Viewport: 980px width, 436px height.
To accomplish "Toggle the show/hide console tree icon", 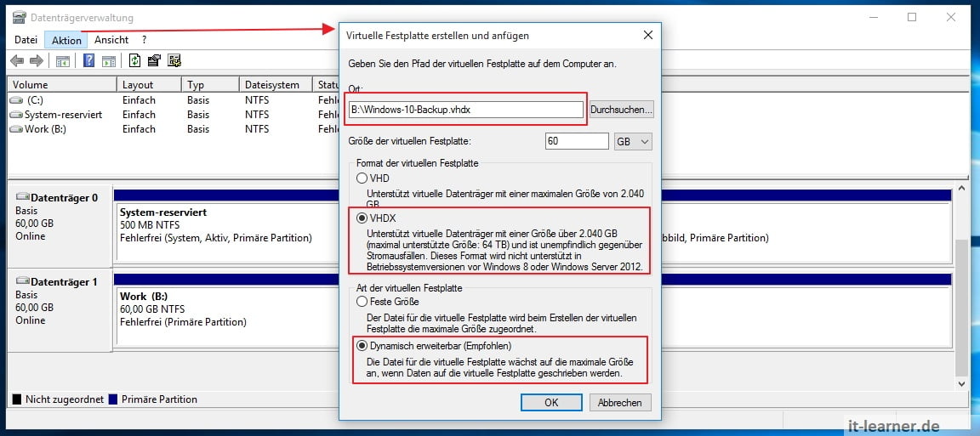I will (62, 60).
